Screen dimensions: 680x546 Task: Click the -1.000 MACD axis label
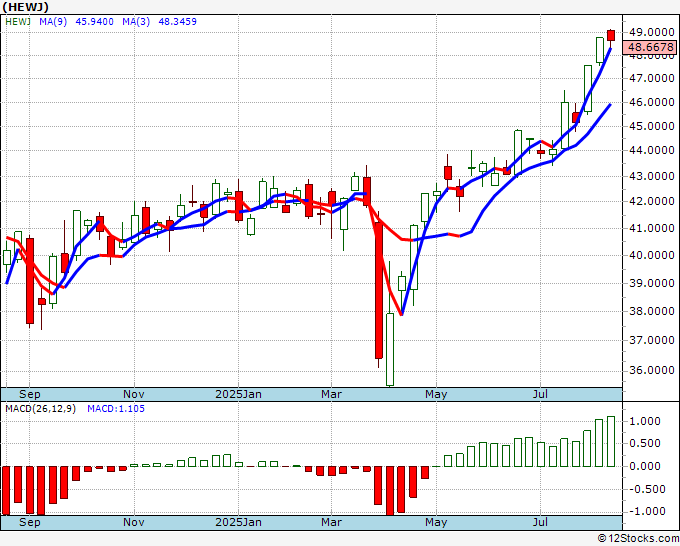(649, 511)
